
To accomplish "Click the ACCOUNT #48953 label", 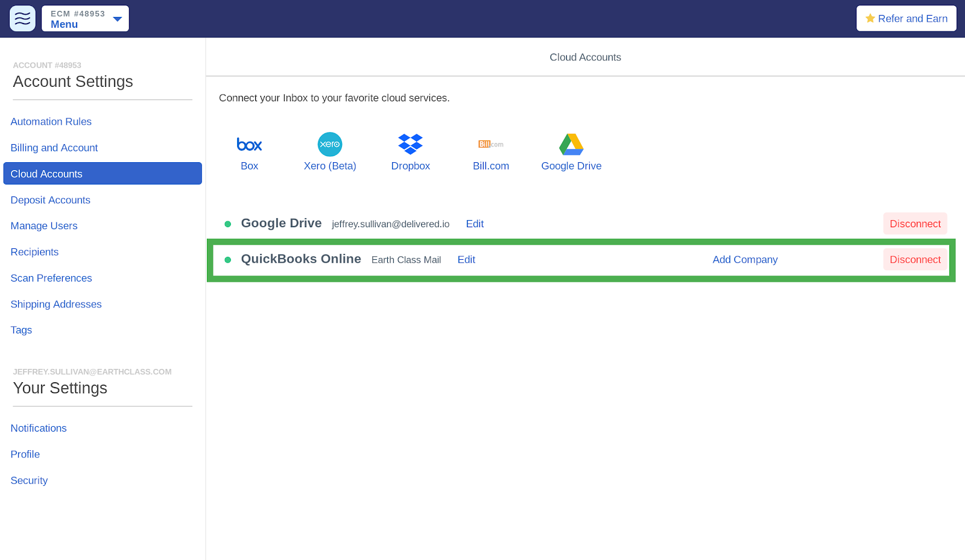I will tap(47, 65).
